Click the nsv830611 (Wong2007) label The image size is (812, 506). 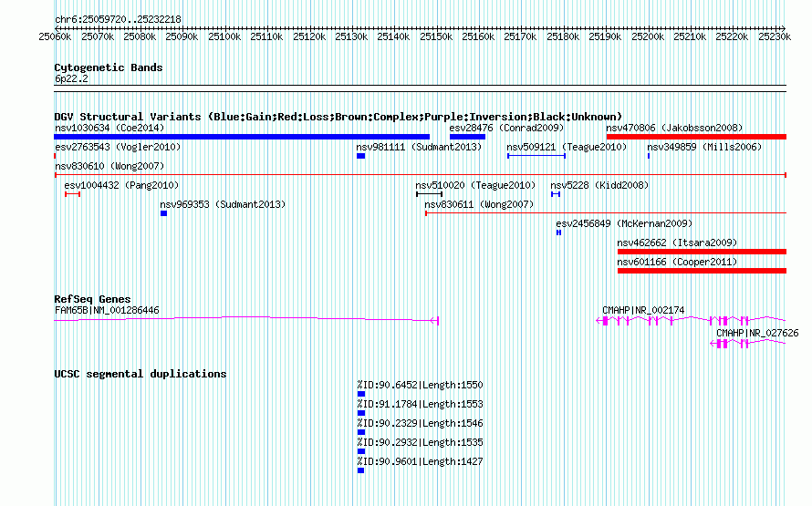click(479, 204)
